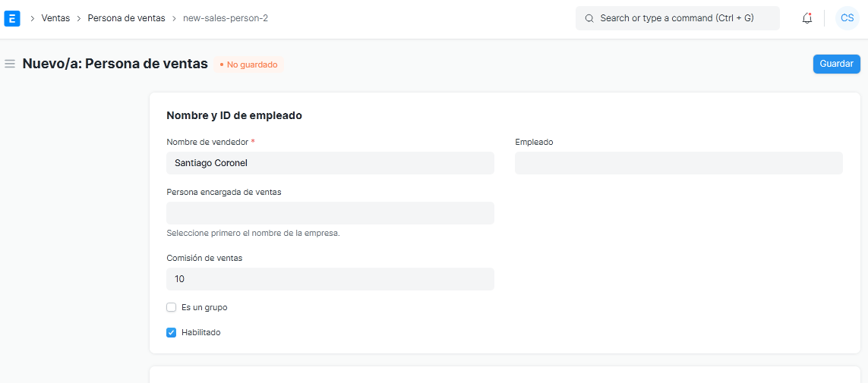Enable the 'Es un grupo' checkbox
Image resolution: width=868 pixels, height=383 pixels.
172,307
